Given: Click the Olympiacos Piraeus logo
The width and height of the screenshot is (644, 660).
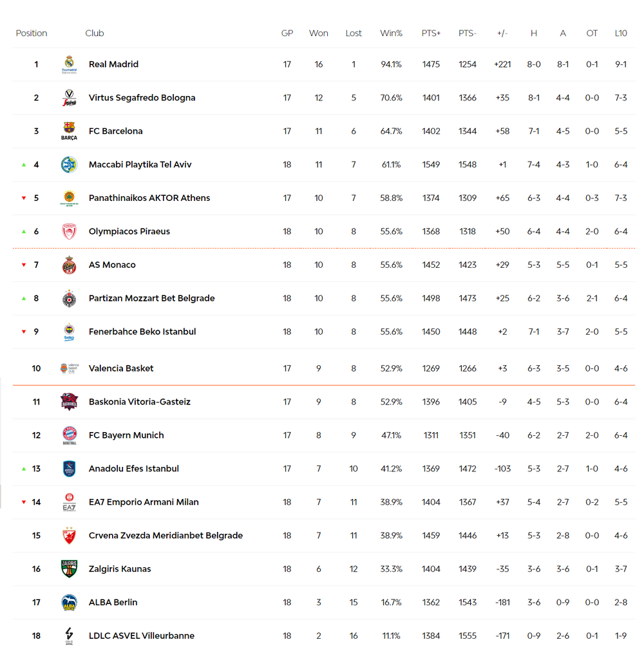Looking at the screenshot, I should tap(69, 231).
